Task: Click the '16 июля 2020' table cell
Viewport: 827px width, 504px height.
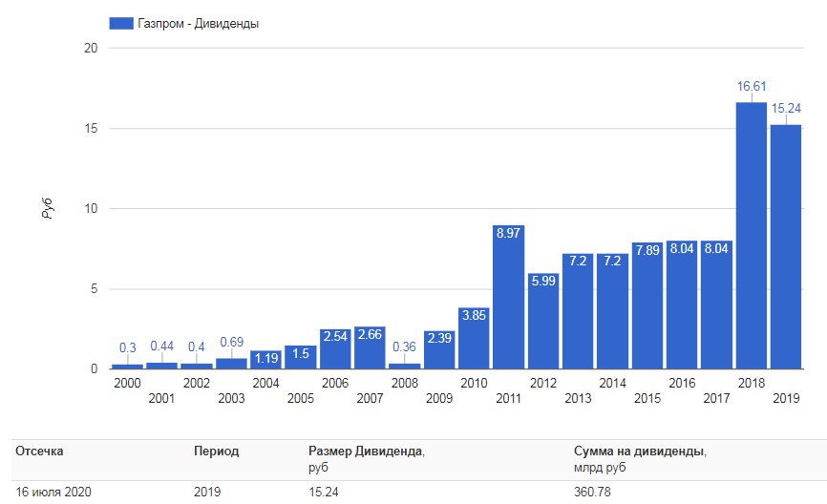Action: coord(53,492)
